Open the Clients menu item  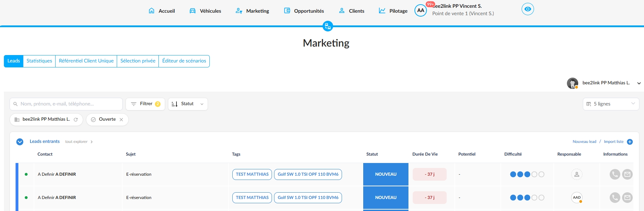click(352, 11)
